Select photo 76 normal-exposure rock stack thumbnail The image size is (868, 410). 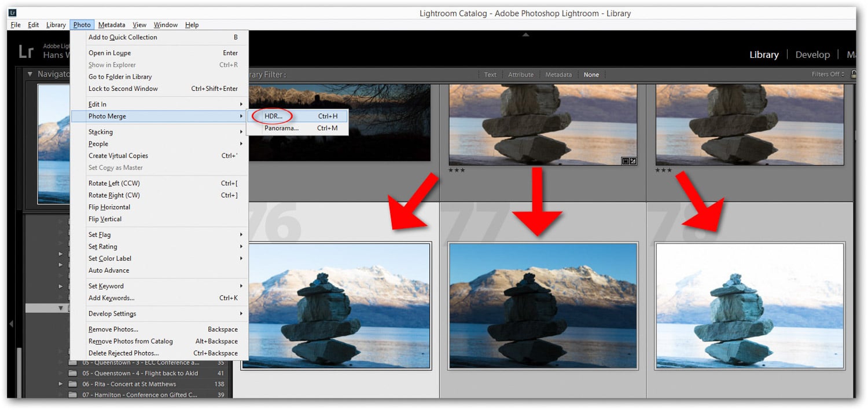336,306
